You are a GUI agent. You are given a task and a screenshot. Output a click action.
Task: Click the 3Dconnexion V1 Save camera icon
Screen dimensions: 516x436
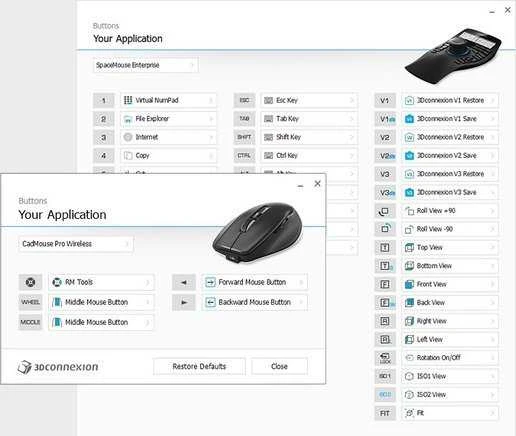coord(409,119)
